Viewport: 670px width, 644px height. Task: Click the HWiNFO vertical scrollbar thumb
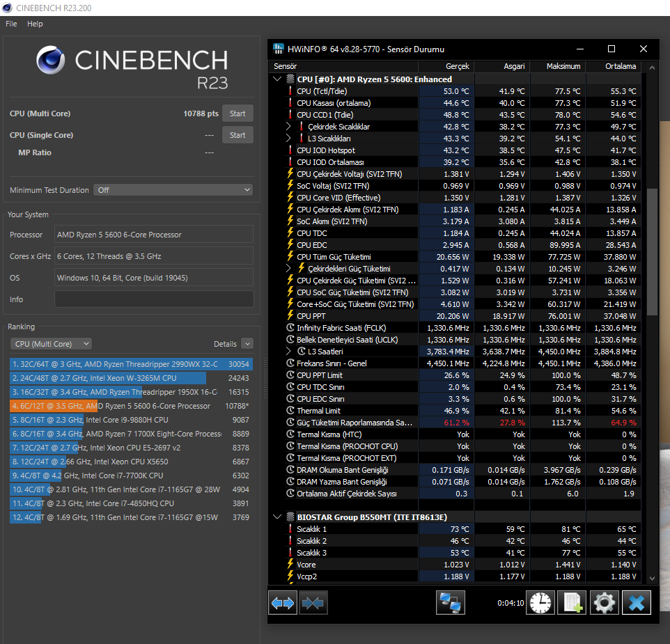pyautogui.click(x=652, y=252)
